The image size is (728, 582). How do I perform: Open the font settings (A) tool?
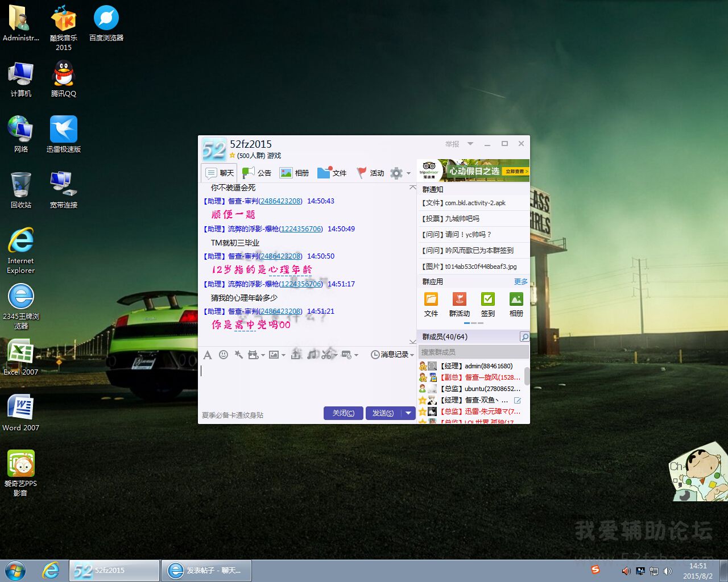pyautogui.click(x=208, y=355)
